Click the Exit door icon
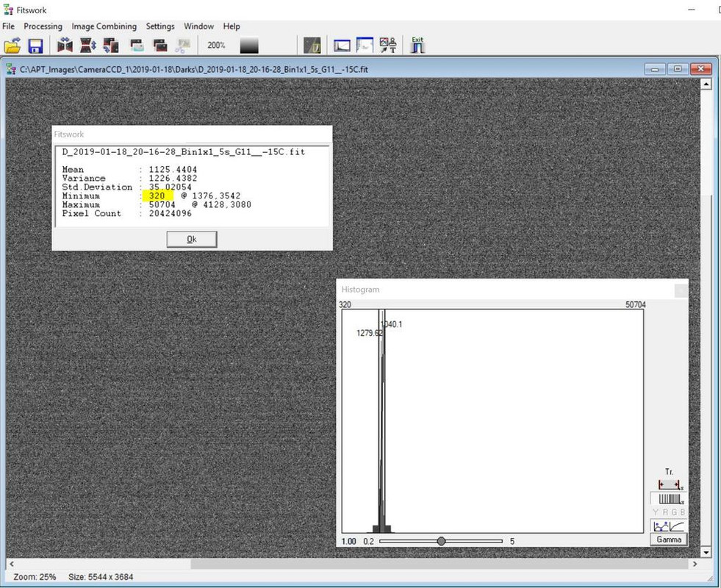The width and height of the screenshot is (721, 588). [417, 45]
